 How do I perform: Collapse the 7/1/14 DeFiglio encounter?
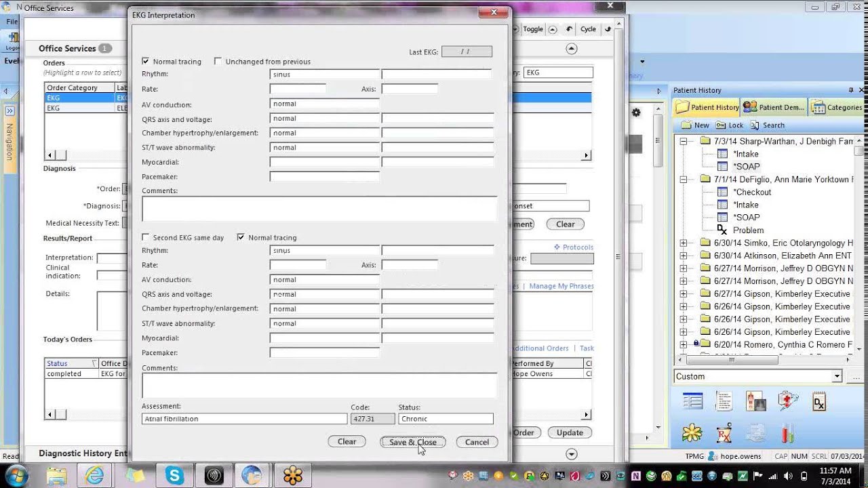pyautogui.click(x=684, y=179)
